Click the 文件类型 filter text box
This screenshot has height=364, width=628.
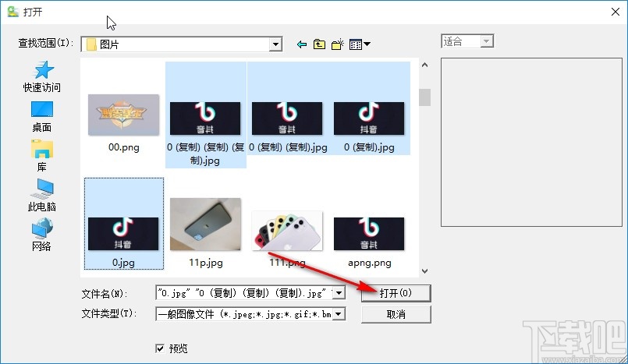(244, 314)
